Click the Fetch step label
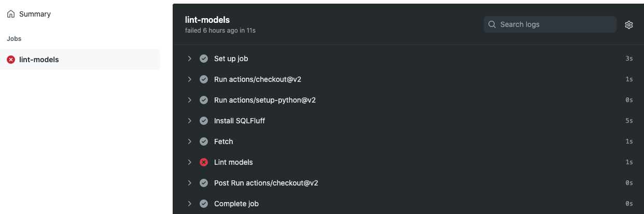This screenshot has height=214, width=644. 223,141
